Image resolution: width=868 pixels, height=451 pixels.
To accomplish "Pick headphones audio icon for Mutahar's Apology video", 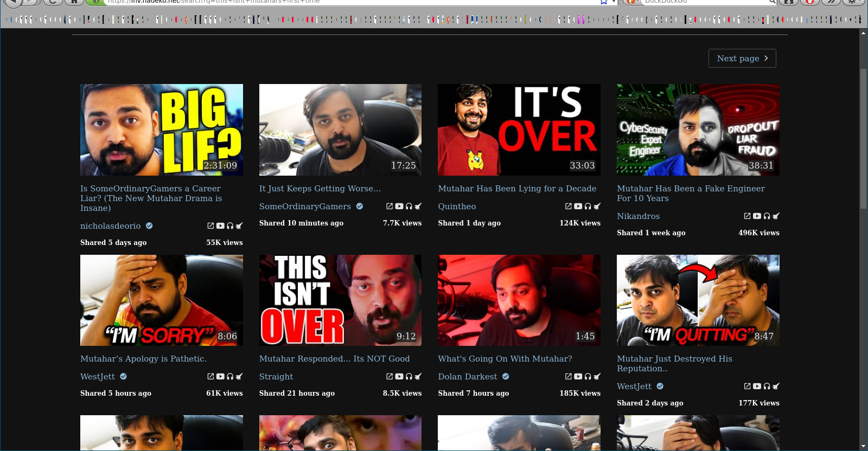I will 230,377.
